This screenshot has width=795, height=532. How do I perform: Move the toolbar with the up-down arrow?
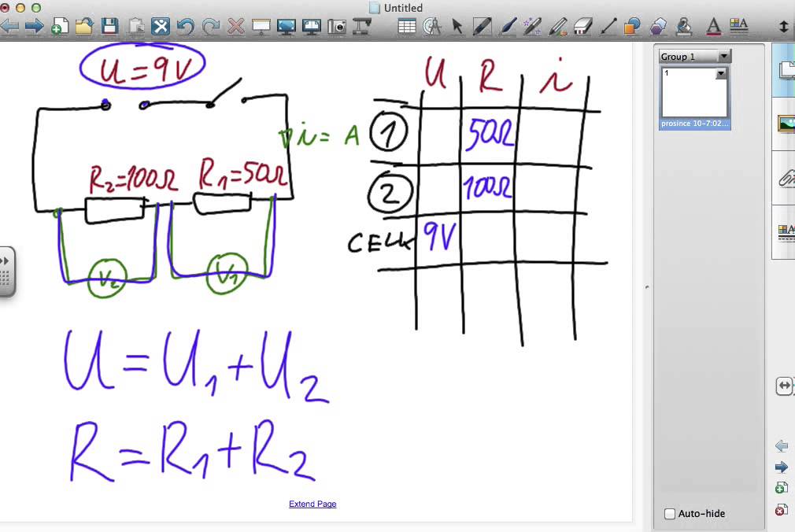[784, 26]
